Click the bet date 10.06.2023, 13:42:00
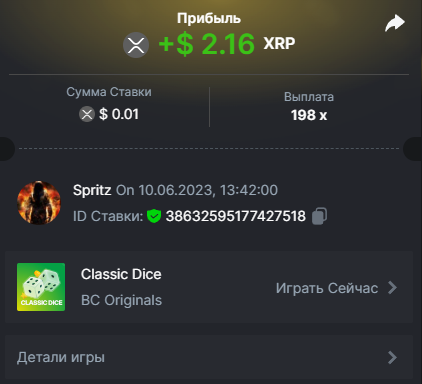 tap(208, 190)
